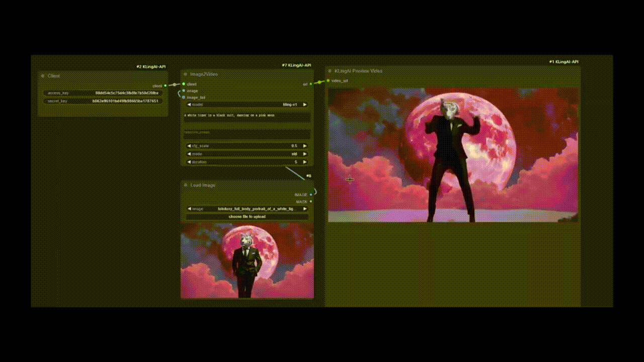
Task: Click the out output slot on Image2Video
Action: click(x=311, y=84)
